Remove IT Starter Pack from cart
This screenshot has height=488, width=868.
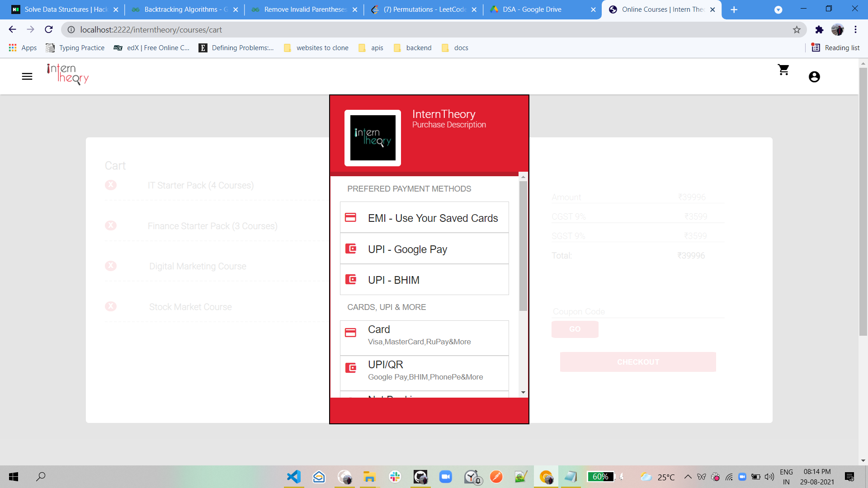111,185
